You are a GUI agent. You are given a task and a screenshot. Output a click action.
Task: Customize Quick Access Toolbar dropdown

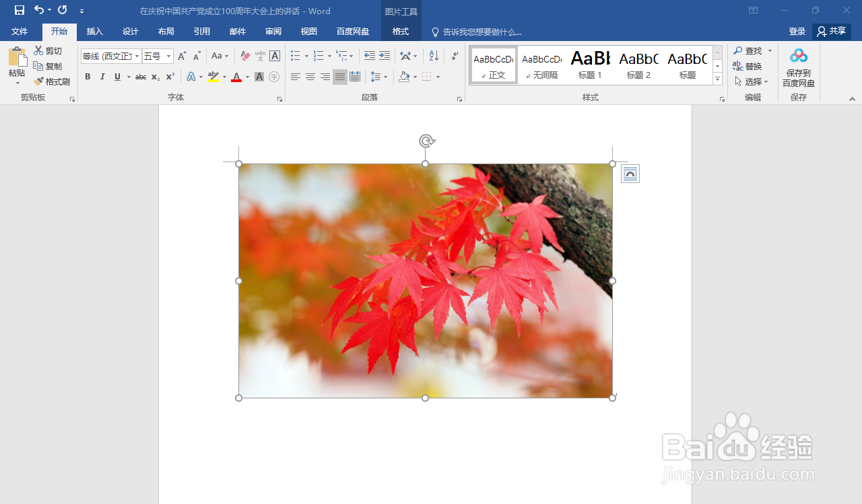tap(81, 11)
